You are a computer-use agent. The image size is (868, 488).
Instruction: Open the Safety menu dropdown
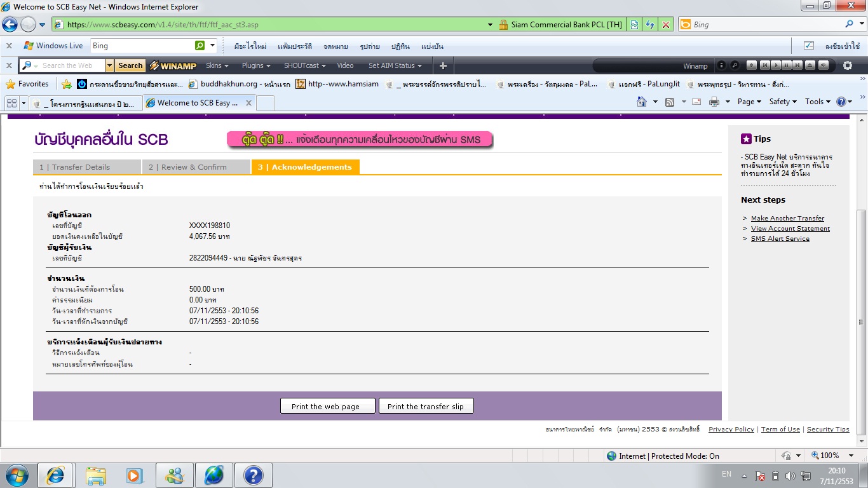(x=783, y=102)
